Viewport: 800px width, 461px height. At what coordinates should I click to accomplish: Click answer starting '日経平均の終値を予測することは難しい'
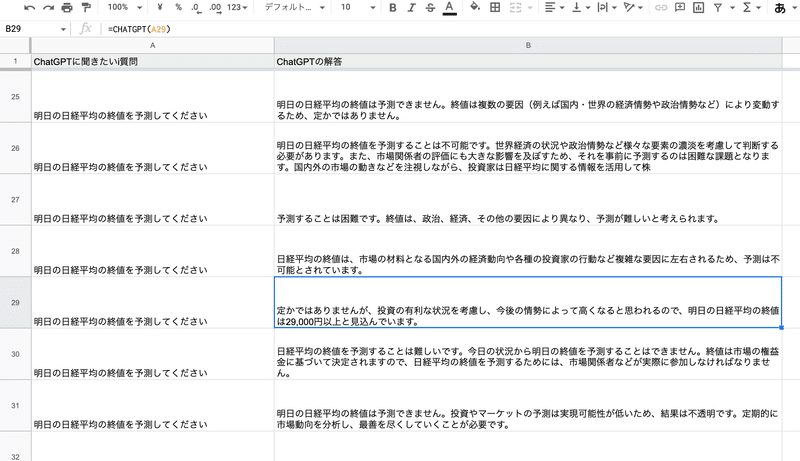528,354
